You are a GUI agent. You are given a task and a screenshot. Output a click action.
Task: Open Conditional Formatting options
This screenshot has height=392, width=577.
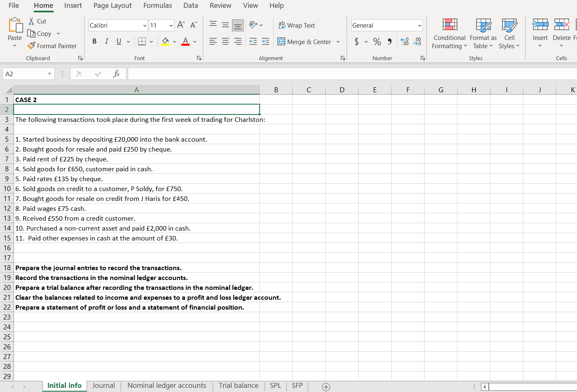(x=450, y=34)
